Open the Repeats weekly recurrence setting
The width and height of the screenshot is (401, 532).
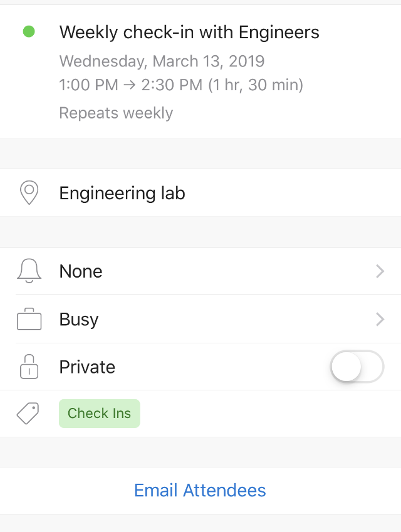coord(116,113)
